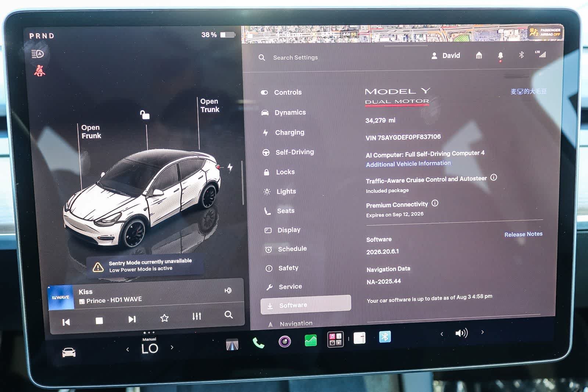
Task: Toggle the door lock icon above the car
Action: [x=145, y=115]
